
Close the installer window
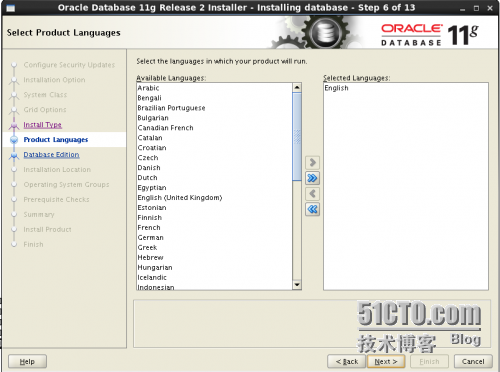pos(490,8)
